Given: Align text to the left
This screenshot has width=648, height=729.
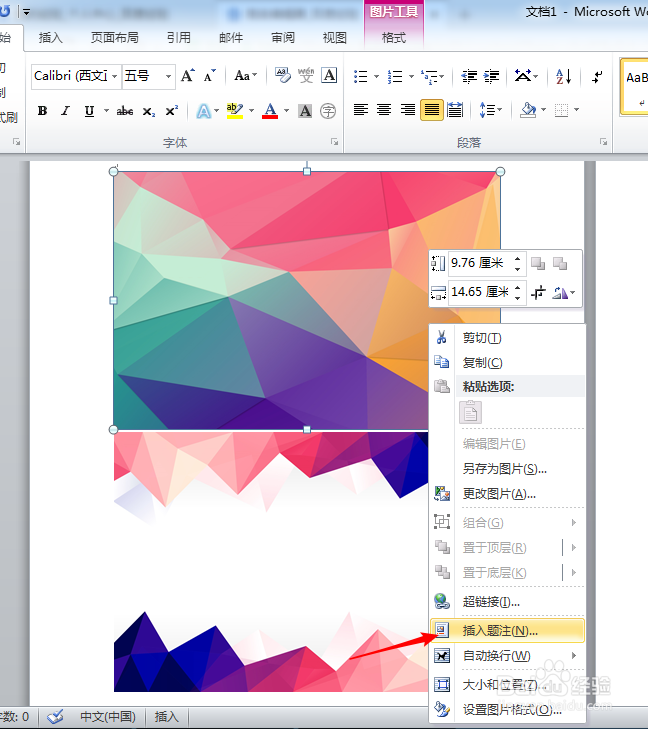Looking at the screenshot, I should click(x=361, y=110).
